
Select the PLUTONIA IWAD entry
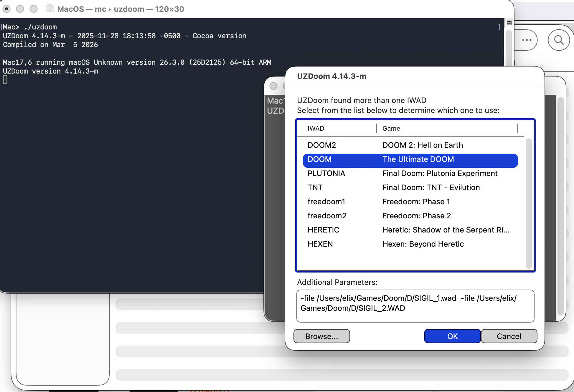pyautogui.click(x=410, y=173)
